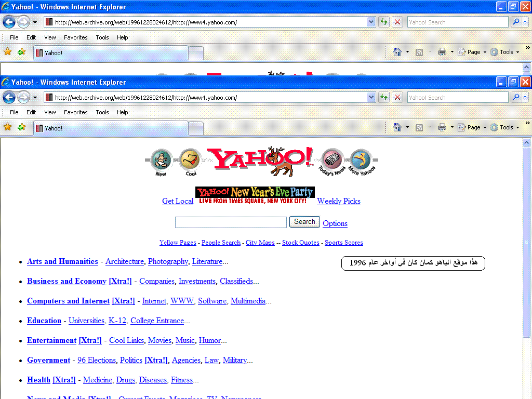Select Yahoo! tab in front window
This screenshot has height=399, width=532.
click(x=111, y=128)
